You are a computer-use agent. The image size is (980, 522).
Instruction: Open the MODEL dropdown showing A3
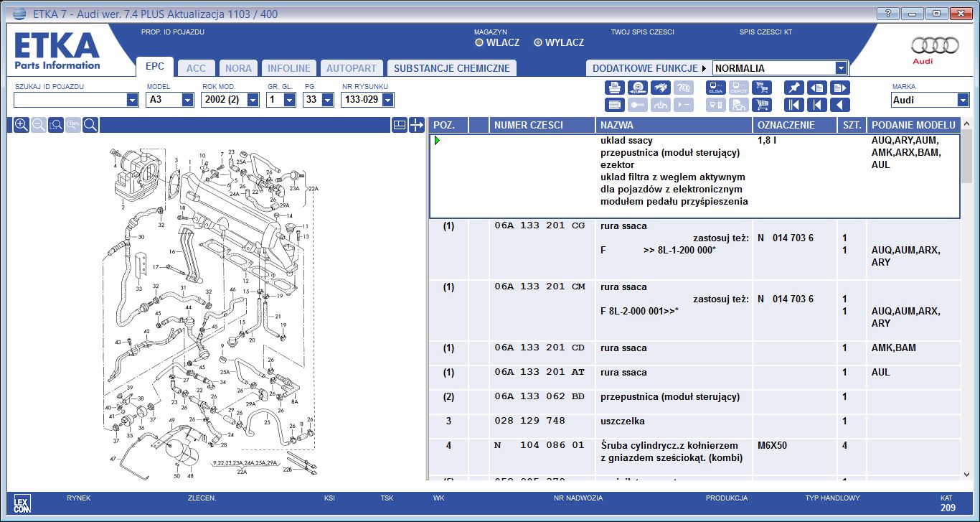[x=187, y=101]
